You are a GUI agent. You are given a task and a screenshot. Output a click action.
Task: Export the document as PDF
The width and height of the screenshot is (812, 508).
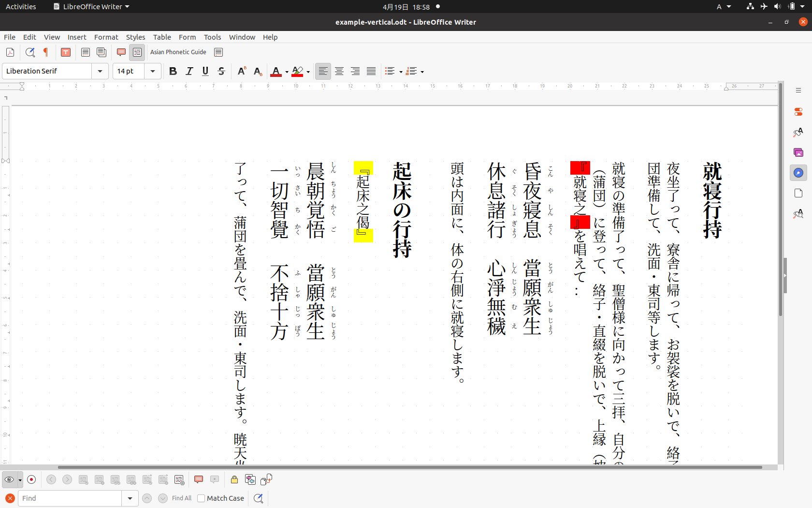(x=10, y=52)
